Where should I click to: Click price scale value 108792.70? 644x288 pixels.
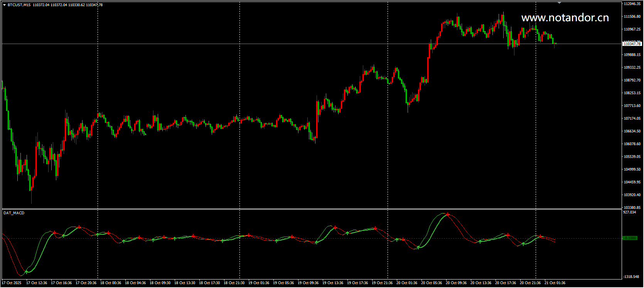coord(632,80)
